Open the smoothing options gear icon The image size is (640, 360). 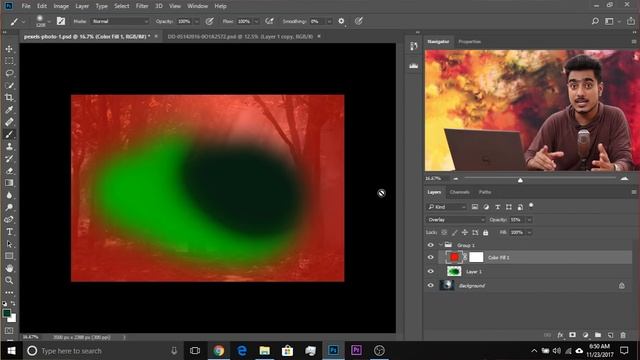[x=341, y=21]
